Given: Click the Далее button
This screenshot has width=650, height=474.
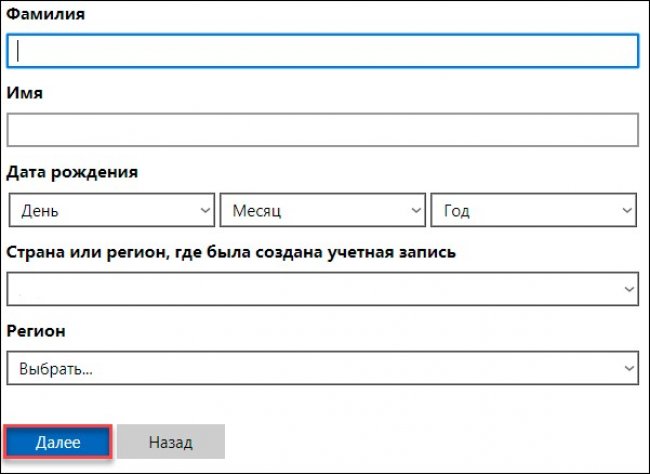Looking at the screenshot, I should click(x=58, y=442).
